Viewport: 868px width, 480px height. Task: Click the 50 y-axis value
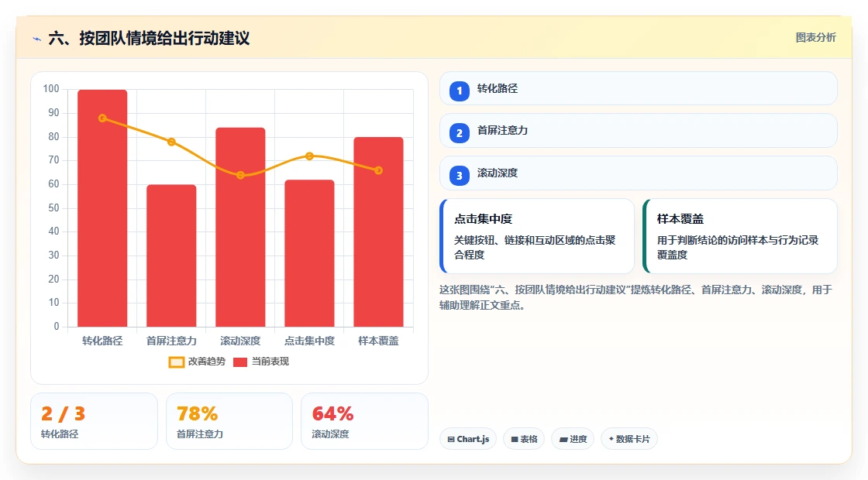pos(53,208)
